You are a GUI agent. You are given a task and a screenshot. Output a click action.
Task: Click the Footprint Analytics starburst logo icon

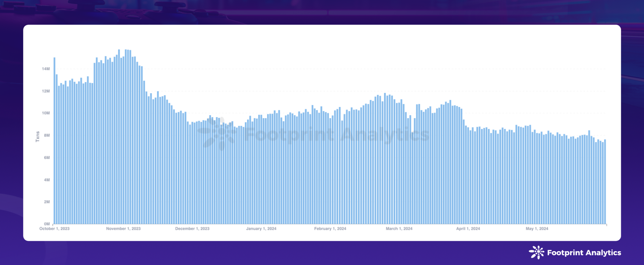[536, 252]
